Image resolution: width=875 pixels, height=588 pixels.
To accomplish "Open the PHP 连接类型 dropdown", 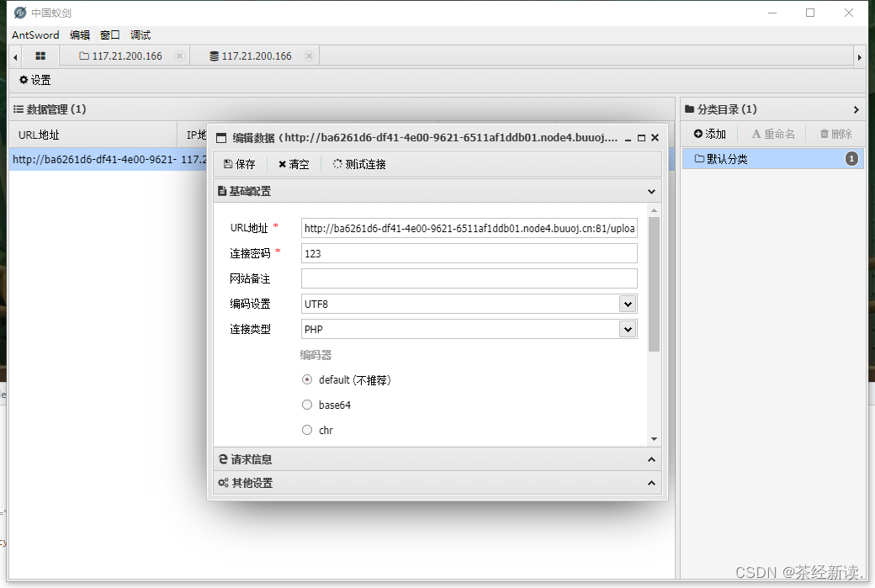I will click(628, 329).
